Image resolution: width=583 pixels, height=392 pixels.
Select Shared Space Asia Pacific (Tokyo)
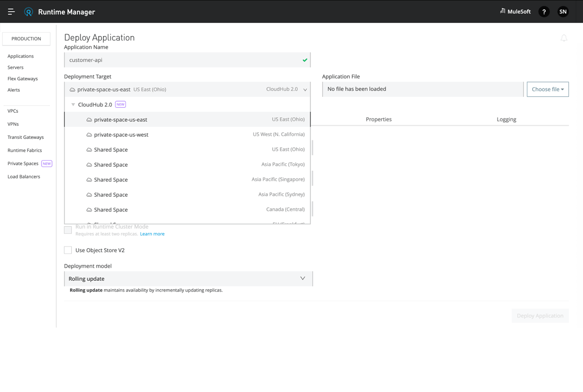click(x=188, y=165)
